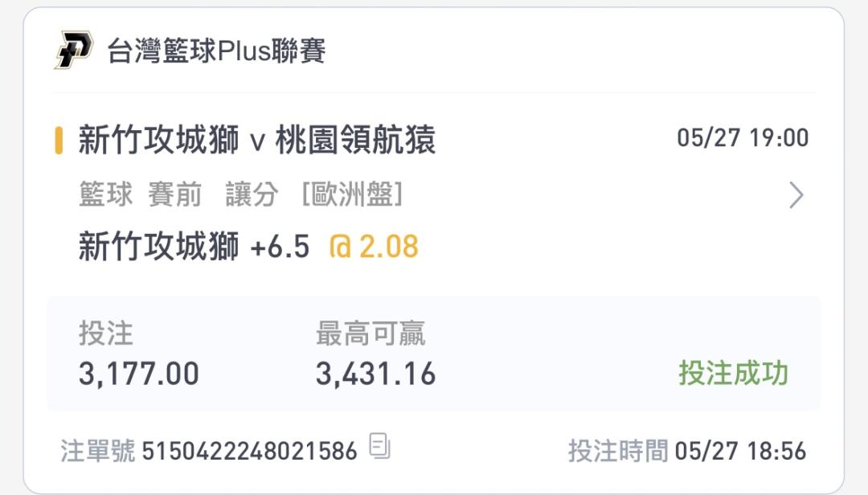Viewport: 868px width, 495px height.
Task: Click the 最高可贏 heading label
Action: (x=371, y=333)
